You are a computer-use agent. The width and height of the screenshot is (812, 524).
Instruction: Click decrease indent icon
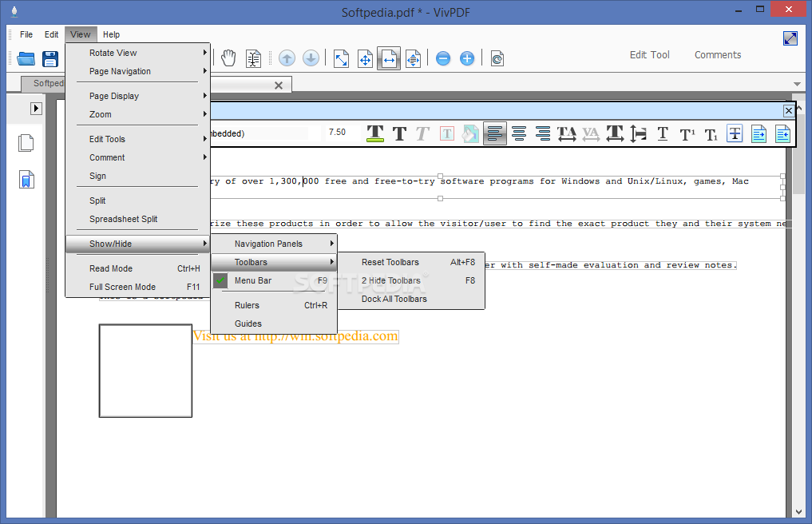pyautogui.click(x=782, y=133)
